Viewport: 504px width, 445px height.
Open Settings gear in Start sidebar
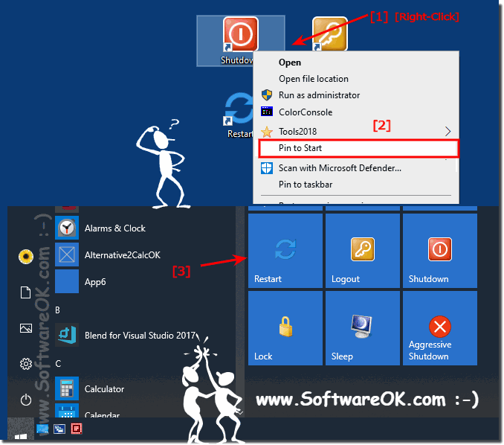(x=26, y=364)
